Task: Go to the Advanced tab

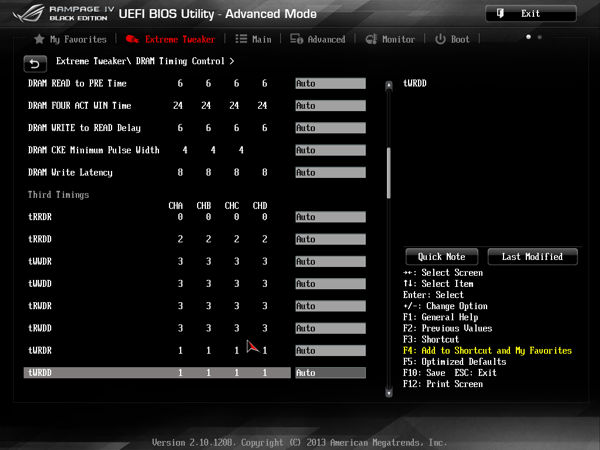Action: point(318,39)
